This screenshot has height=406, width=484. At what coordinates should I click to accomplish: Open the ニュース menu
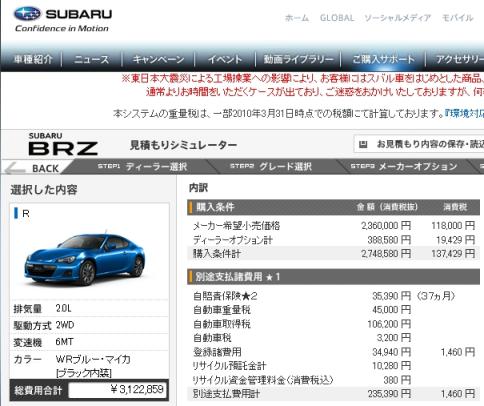click(x=92, y=59)
